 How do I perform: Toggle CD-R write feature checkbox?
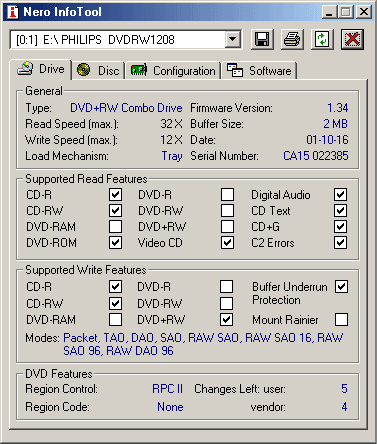click(115, 287)
